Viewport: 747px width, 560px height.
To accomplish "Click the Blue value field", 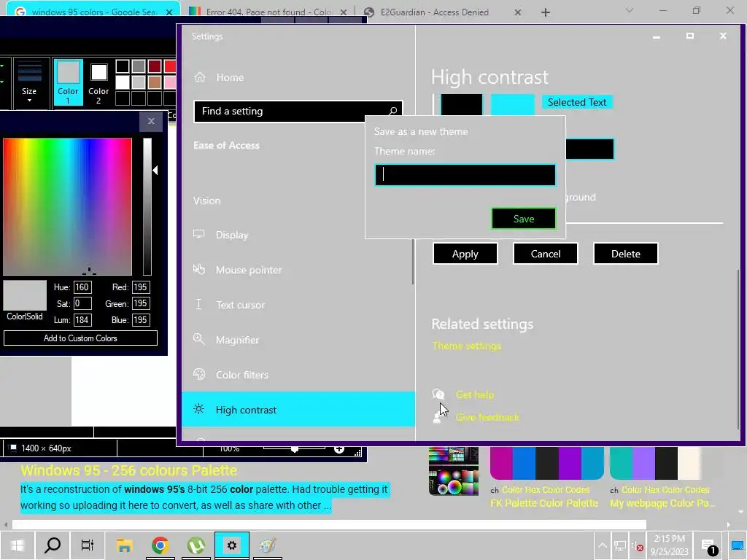I will click(x=141, y=320).
